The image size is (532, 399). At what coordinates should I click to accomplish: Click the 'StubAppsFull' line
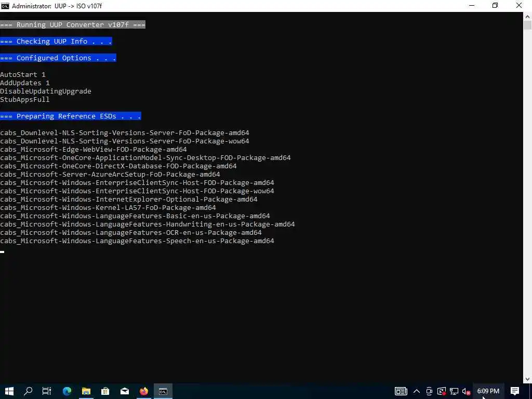[25, 99]
